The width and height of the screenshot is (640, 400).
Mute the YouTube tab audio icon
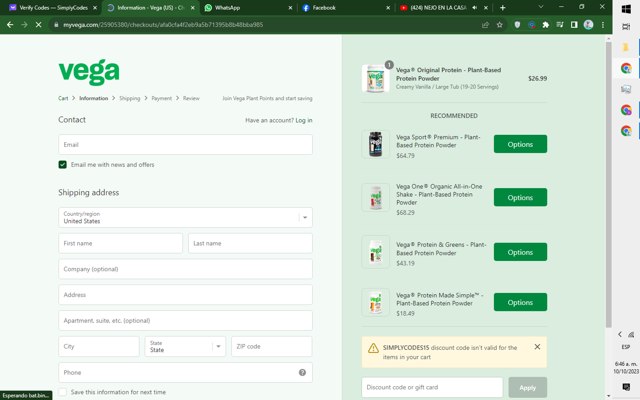pos(475,7)
